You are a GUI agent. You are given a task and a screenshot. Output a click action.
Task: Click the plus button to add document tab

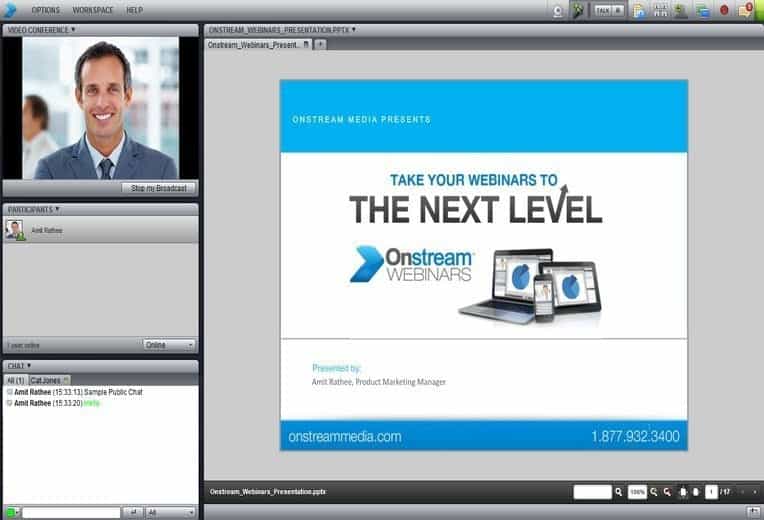(x=320, y=44)
